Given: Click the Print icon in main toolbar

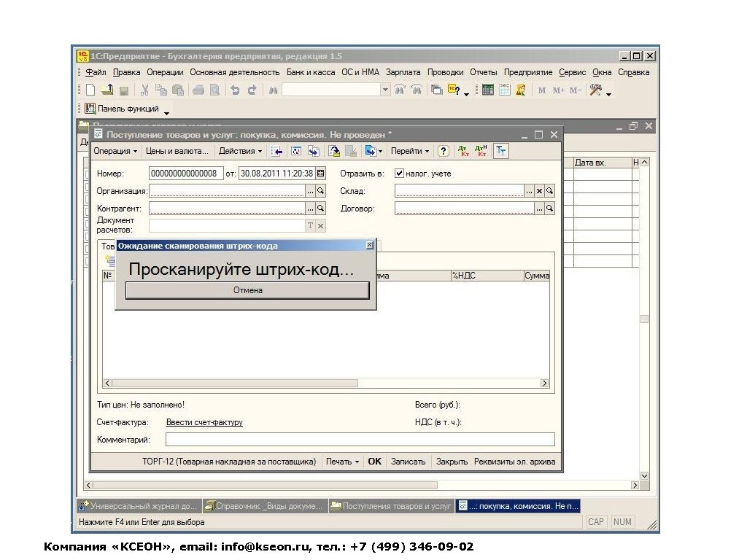Looking at the screenshot, I should click(198, 90).
